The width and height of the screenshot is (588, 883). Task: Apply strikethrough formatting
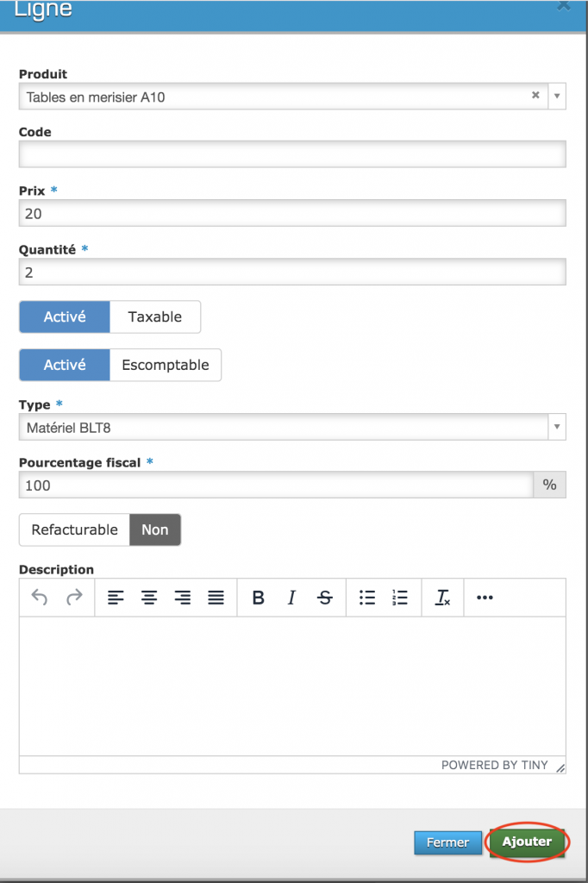(325, 598)
